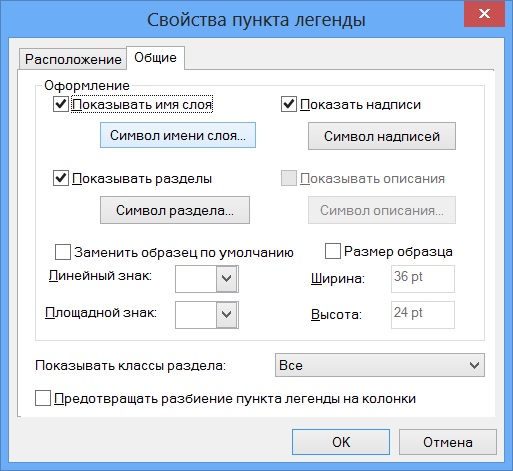Select the Общие tab

tap(155, 58)
